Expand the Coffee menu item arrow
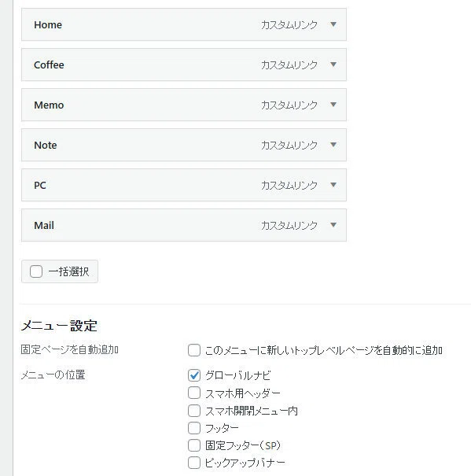 pyautogui.click(x=333, y=65)
